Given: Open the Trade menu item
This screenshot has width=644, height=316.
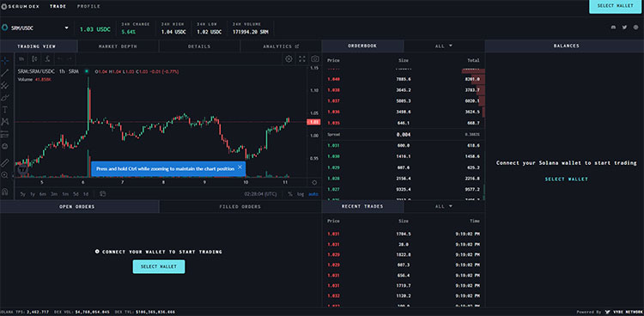Looking at the screenshot, I should 58,6.
